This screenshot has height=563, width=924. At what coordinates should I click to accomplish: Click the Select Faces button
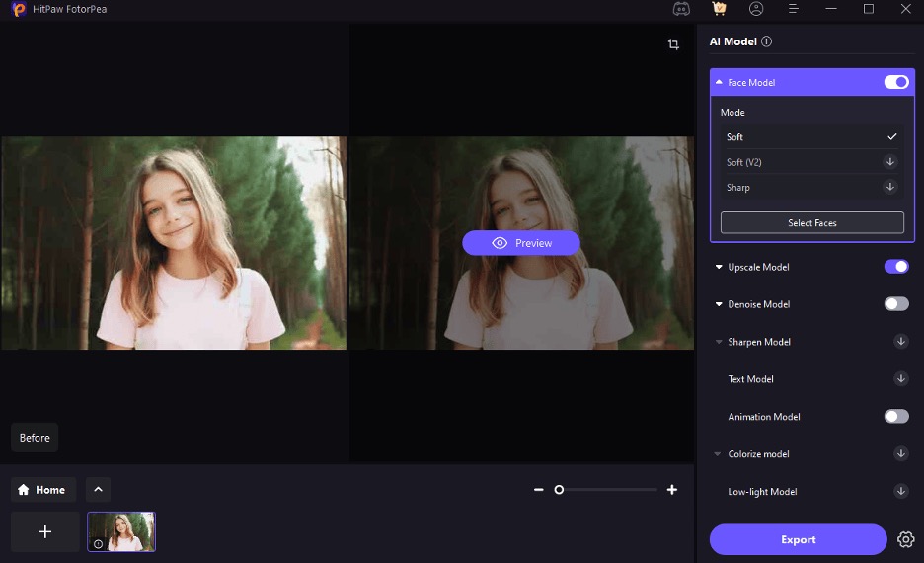[x=811, y=223]
